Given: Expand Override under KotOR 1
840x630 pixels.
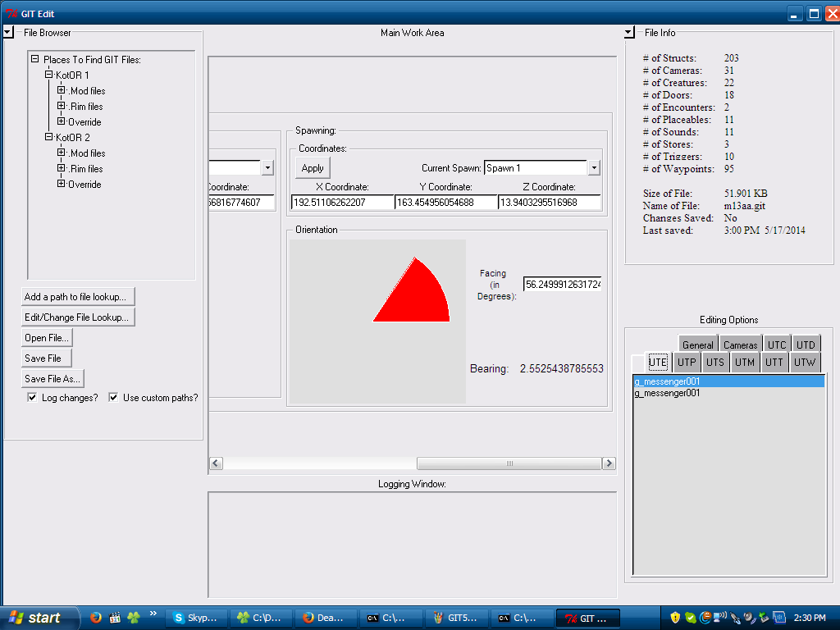Looking at the screenshot, I should pos(61,121).
